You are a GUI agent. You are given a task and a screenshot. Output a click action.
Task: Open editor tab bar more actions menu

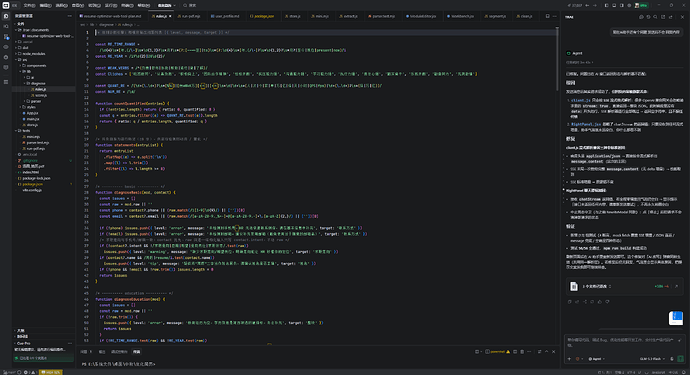pyautogui.click(x=554, y=16)
